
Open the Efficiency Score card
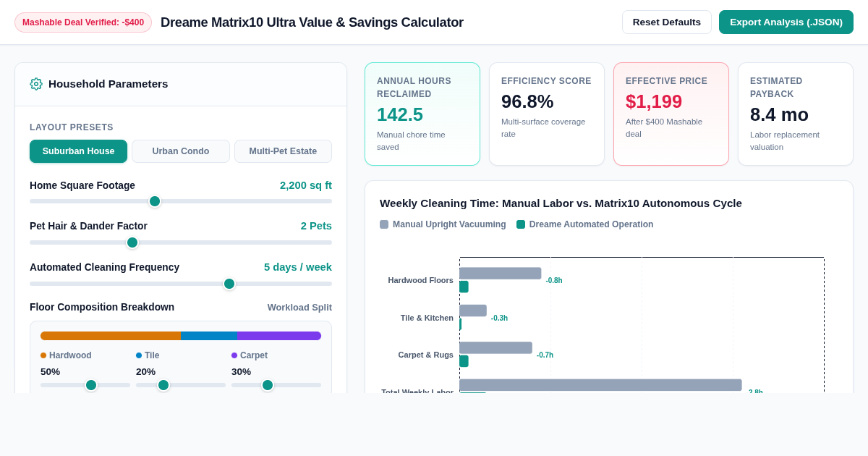tap(547, 114)
